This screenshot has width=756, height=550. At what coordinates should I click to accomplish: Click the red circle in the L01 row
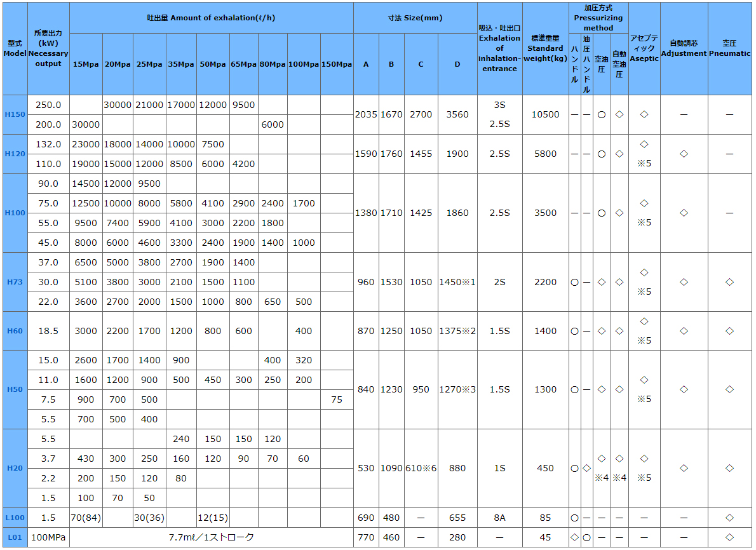click(x=586, y=537)
